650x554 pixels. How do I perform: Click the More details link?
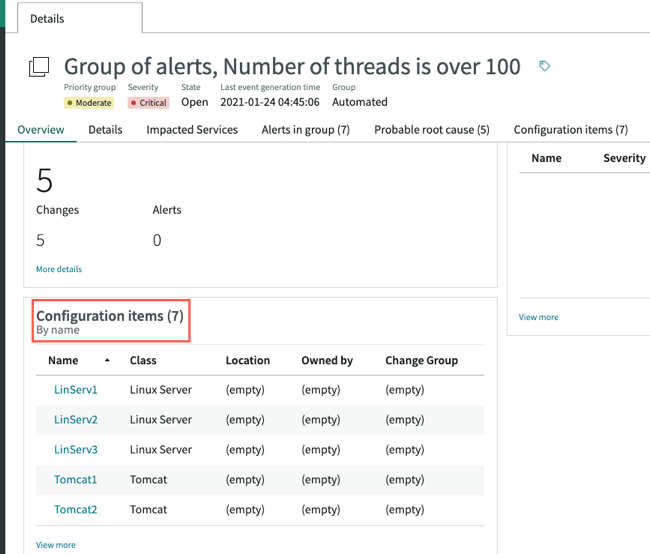(59, 269)
